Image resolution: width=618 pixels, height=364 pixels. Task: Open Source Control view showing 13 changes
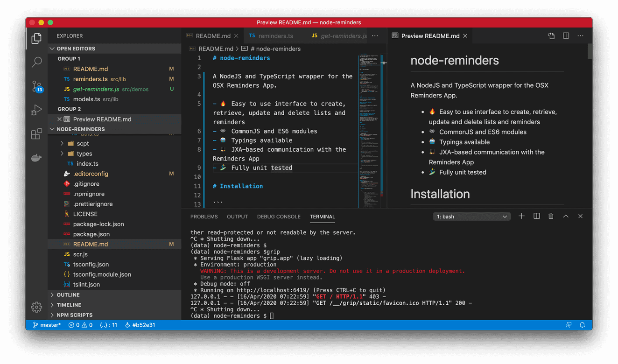point(36,86)
